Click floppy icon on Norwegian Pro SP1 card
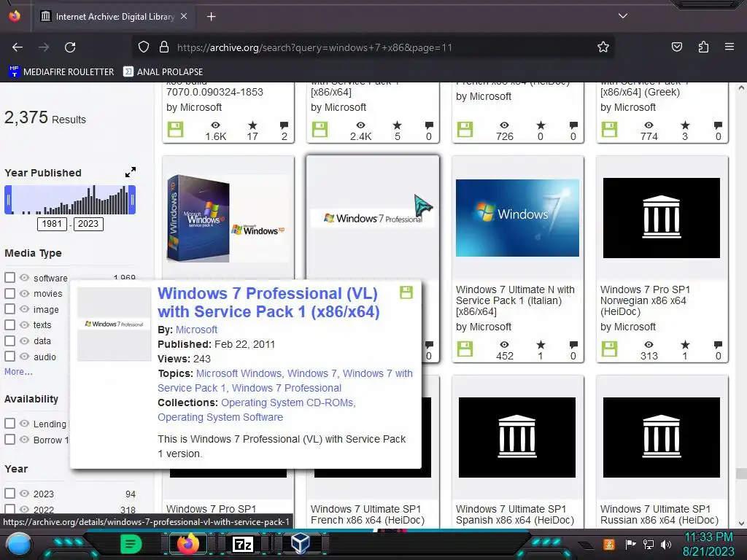 609,349
